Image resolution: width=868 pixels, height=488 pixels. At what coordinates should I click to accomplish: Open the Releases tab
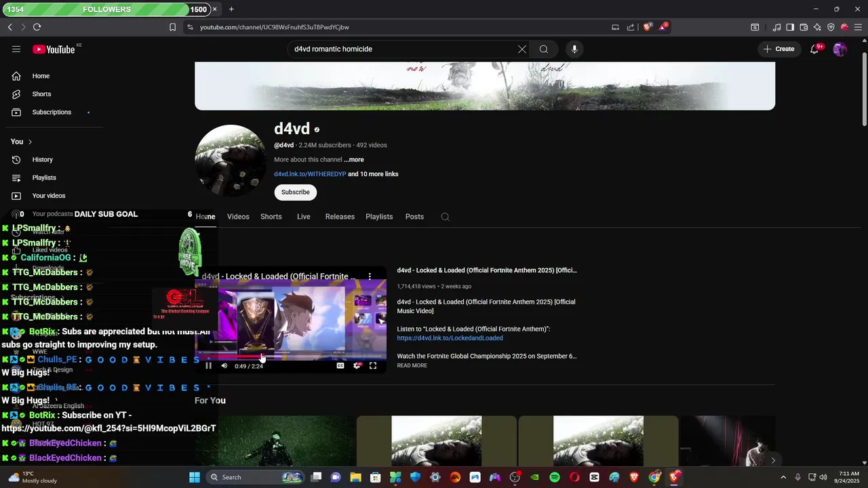pos(340,217)
